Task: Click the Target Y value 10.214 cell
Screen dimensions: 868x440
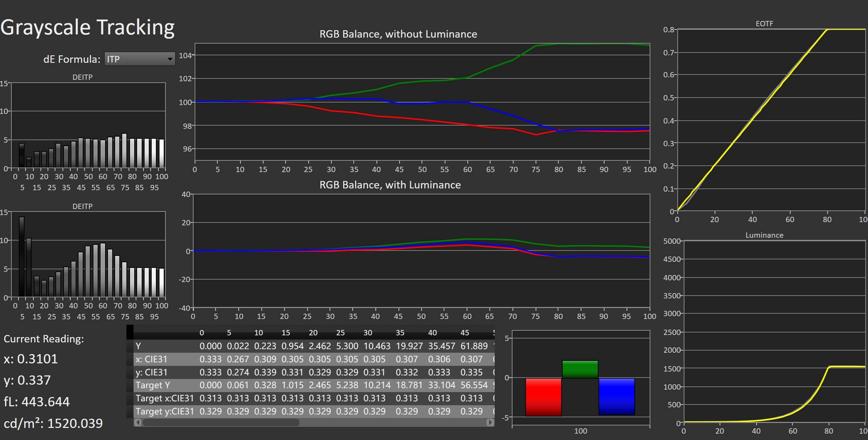Action: [x=377, y=385]
